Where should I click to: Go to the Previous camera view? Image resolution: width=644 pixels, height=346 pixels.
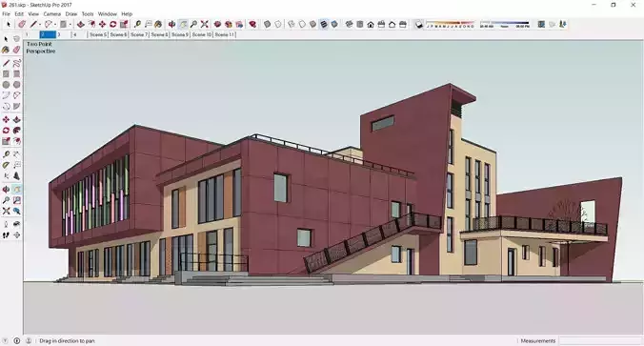(x=16, y=211)
